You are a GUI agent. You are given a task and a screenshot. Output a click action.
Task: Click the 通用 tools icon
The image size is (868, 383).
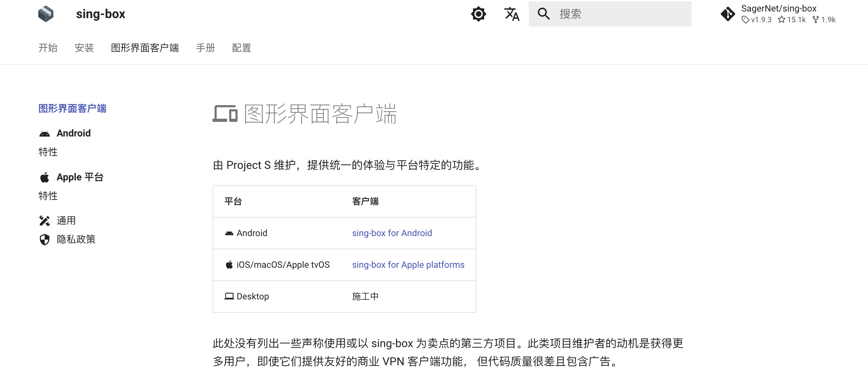45,221
